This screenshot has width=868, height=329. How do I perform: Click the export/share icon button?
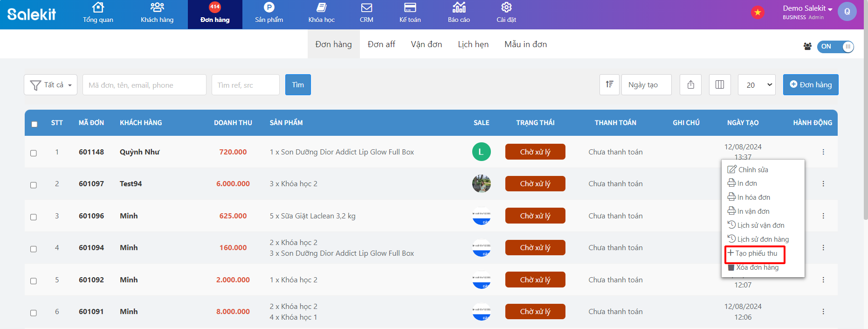pyautogui.click(x=690, y=84)
